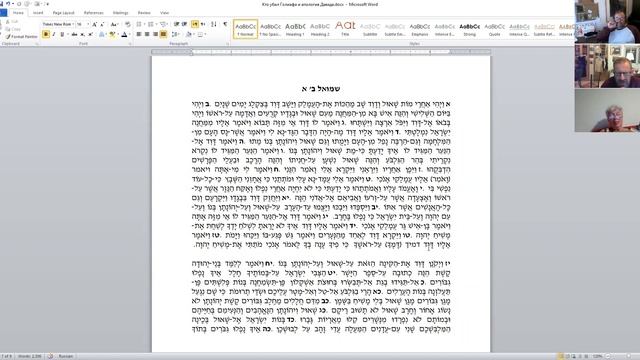Select right-to-left text direction
Viewport: 640px width, 360px height.
tap(203, 24)
